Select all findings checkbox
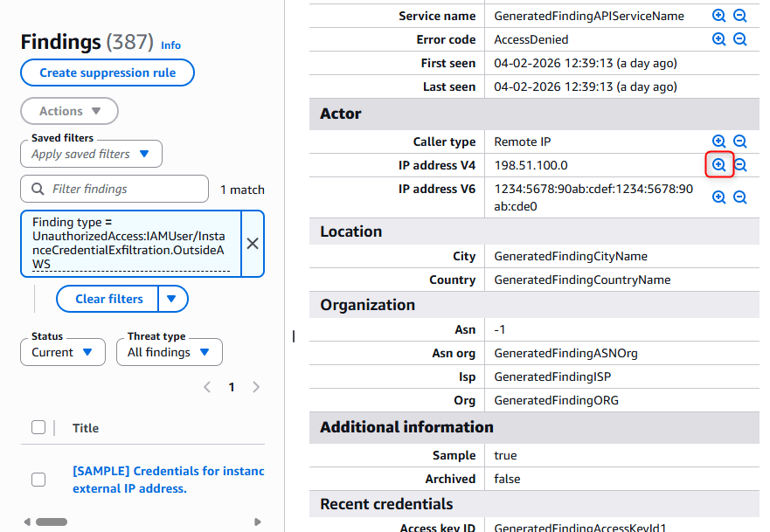 [x=38, y=427]
